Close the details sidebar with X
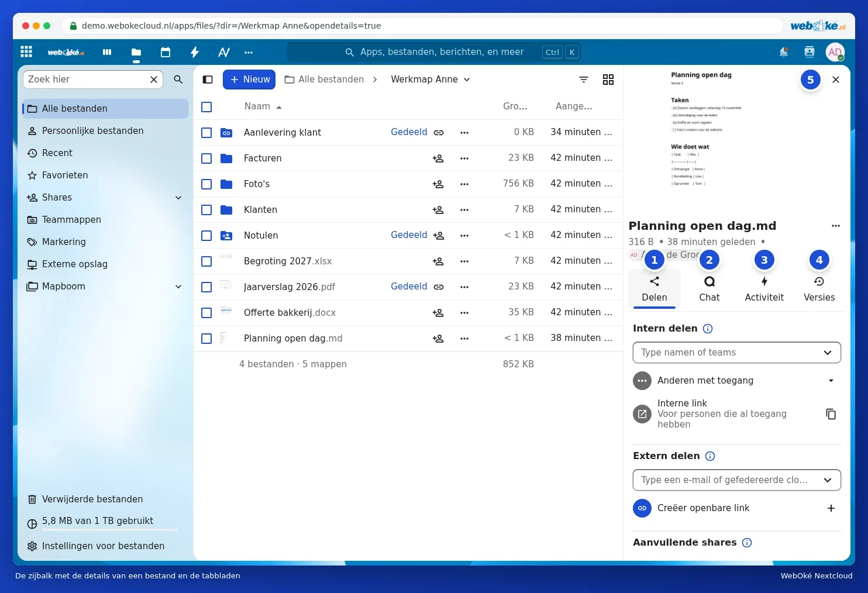Image resolution: width=868 pixels, height=593 pixels. click(x=836, y=80)
